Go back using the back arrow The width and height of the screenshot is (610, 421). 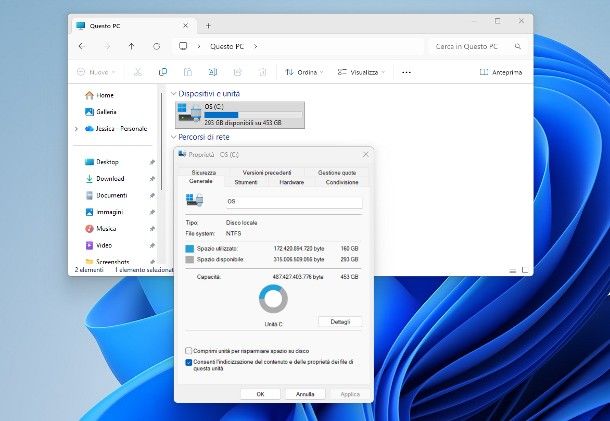[82, 46]
